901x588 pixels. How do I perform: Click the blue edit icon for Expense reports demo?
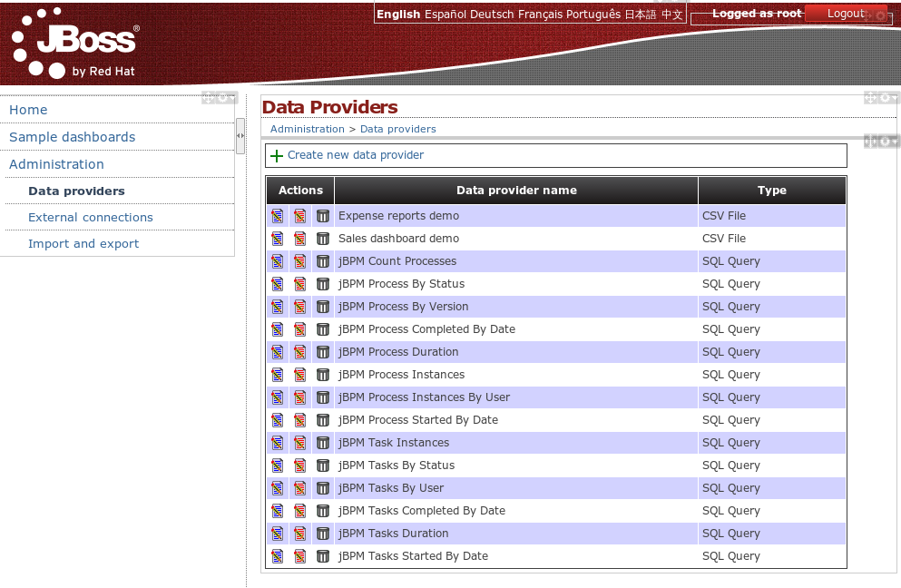277,216
